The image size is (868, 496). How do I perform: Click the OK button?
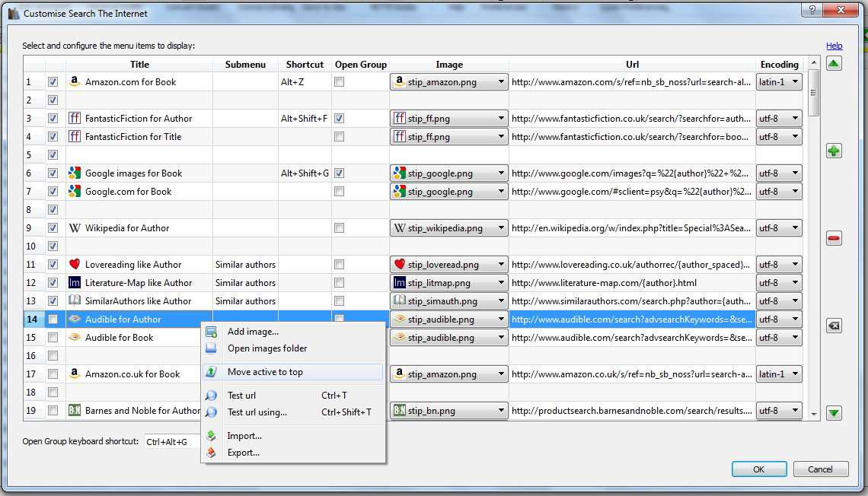[759, 469]
